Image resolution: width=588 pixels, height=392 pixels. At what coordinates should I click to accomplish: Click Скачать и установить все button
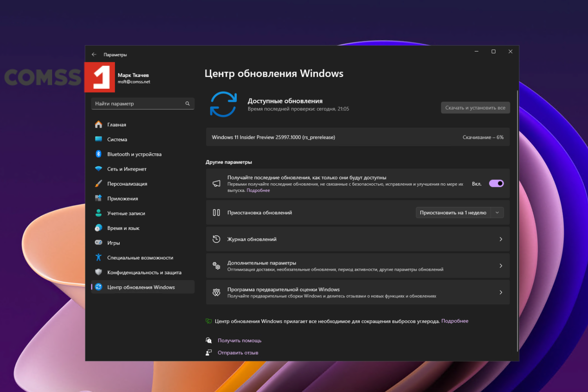[475, 108]
